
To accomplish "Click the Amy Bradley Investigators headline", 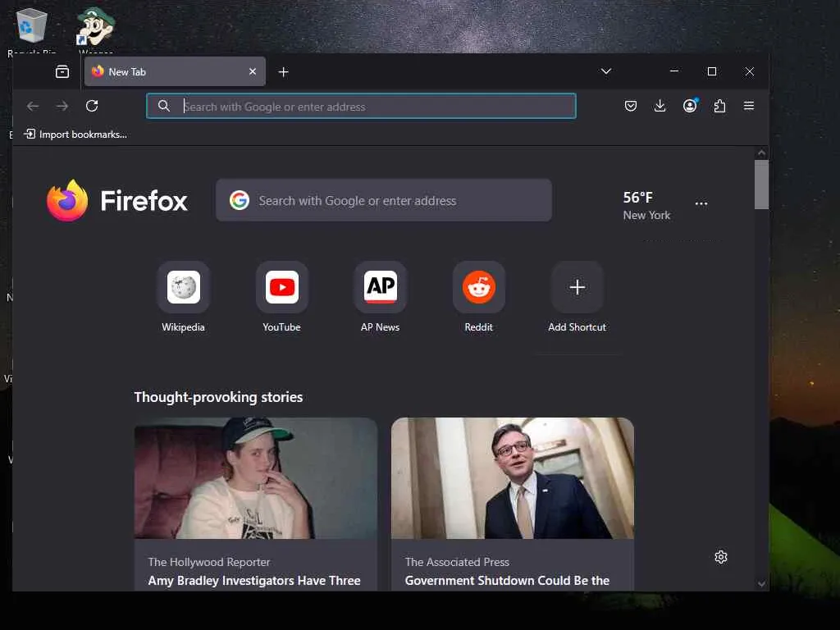I will [x=254, y=581].
